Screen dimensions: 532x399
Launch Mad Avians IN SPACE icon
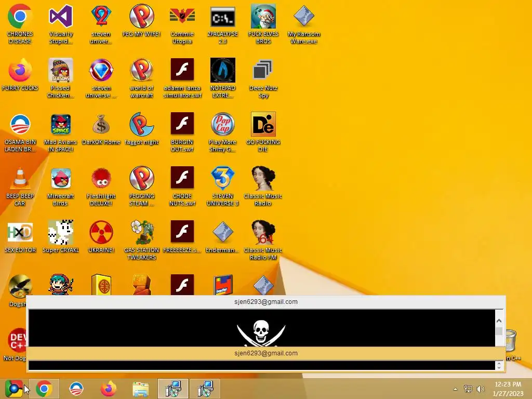click(x=60, y=124)
